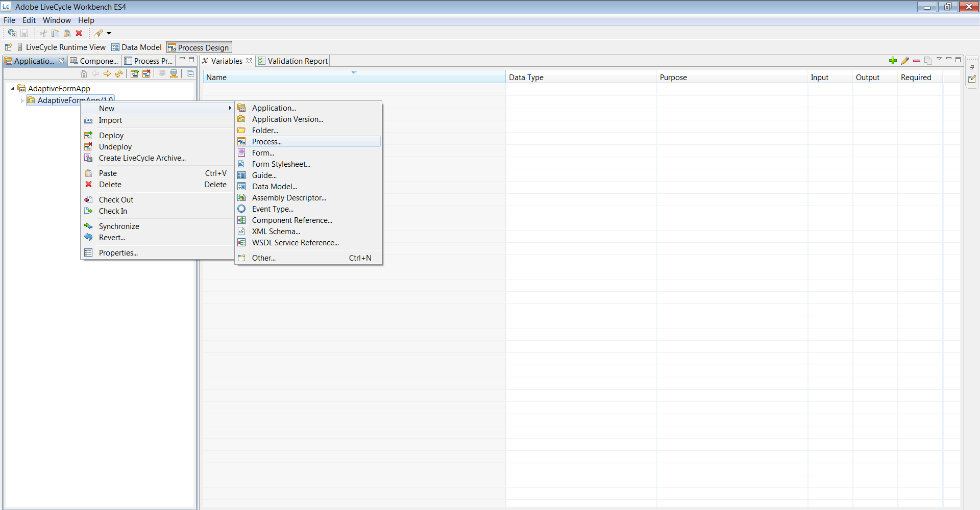Click the back arrow in Applications view
Viewport: 980px width, 510px height.
click(95, 74)
